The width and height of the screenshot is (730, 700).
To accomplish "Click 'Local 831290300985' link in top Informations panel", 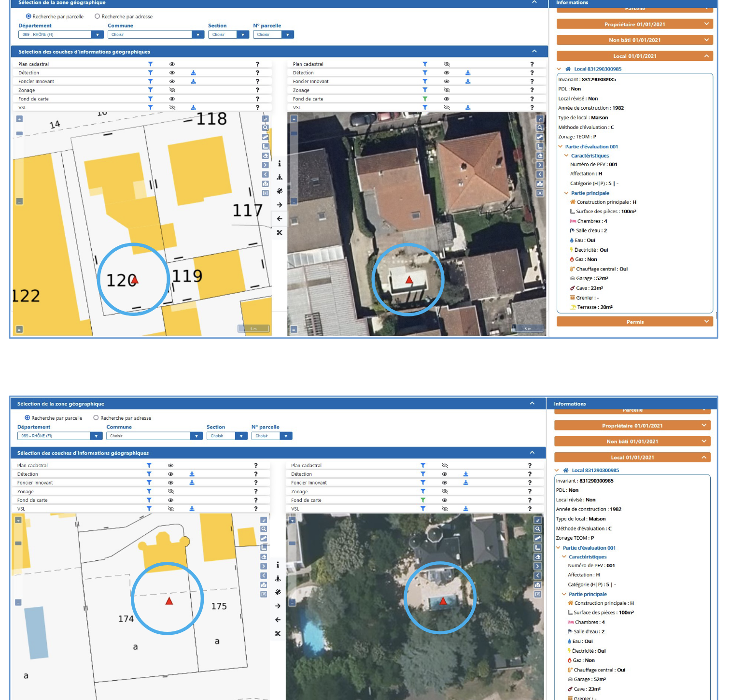I will tap(597, 69).
